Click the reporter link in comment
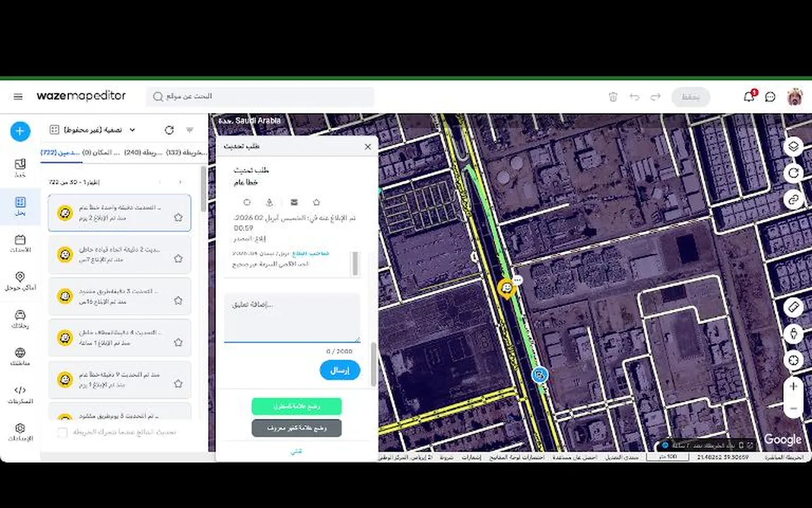812x508 pixels. (311, 253)
